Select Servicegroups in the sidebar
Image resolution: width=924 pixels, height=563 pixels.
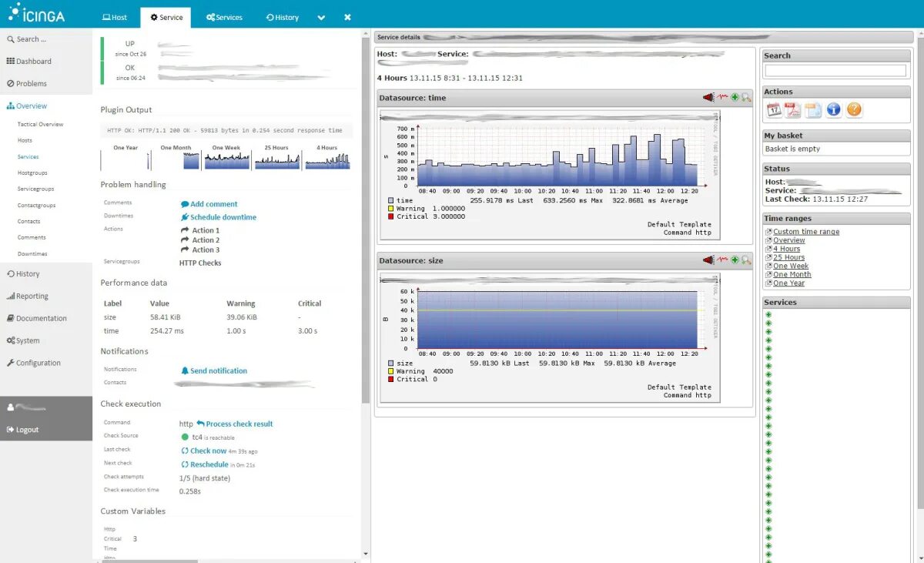(35, 189)
